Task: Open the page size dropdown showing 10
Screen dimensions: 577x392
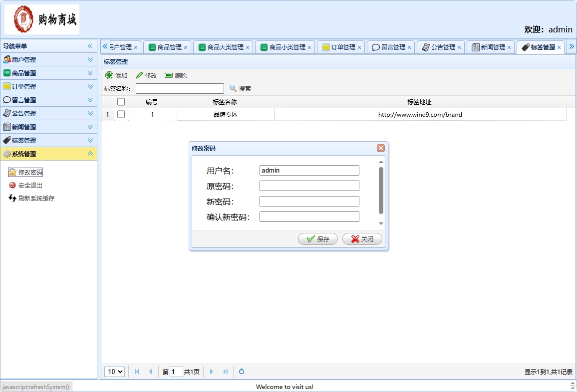Action: click(114, 372)
